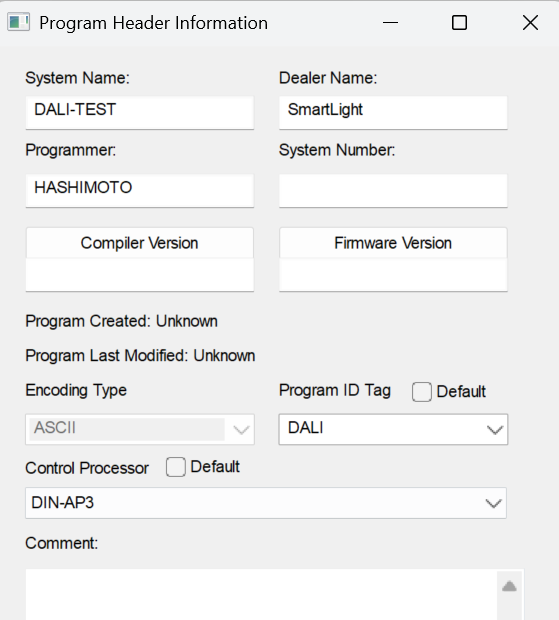Click the empty box under Firmware Version

tap(393, 275)
